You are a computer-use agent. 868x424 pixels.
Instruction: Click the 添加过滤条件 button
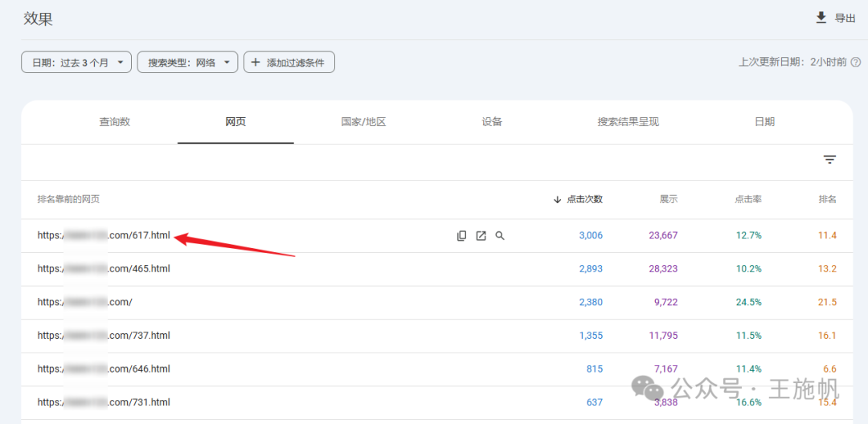click(x=289, y=62)
